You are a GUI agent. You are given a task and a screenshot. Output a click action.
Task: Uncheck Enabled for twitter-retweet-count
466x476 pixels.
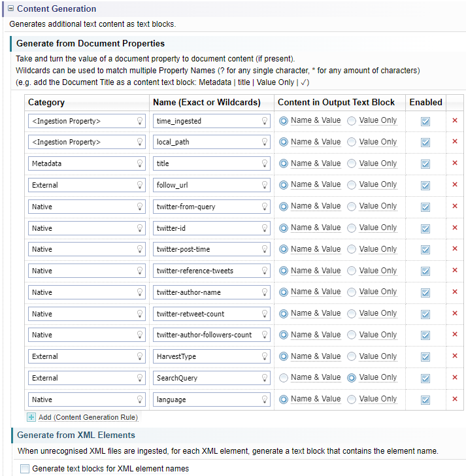coord(425,313)
